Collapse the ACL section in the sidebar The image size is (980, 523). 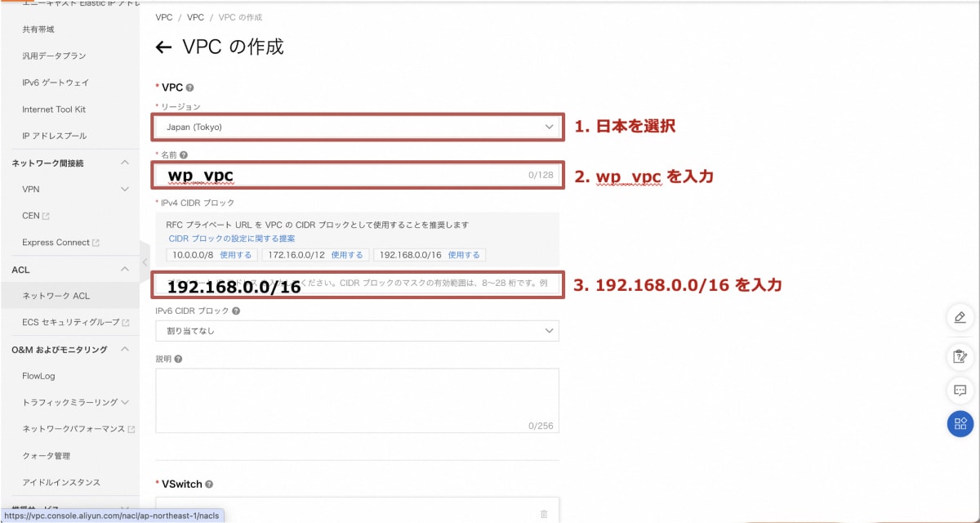125,269
